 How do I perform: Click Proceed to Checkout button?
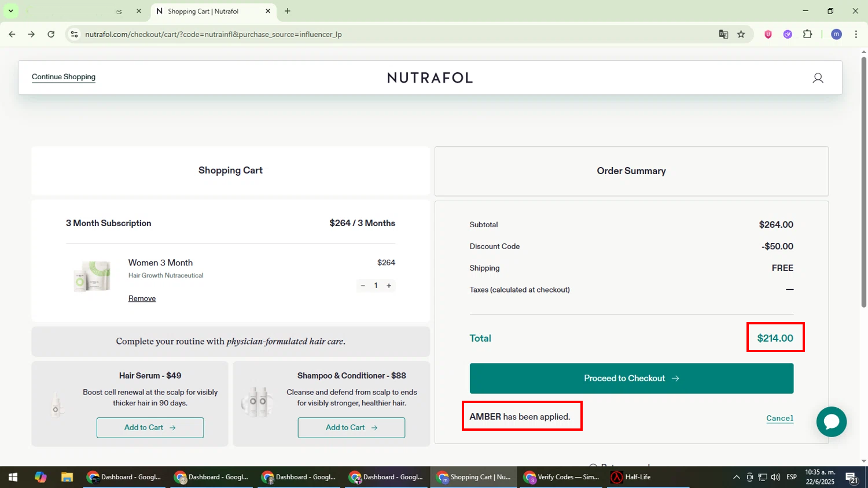631,378
